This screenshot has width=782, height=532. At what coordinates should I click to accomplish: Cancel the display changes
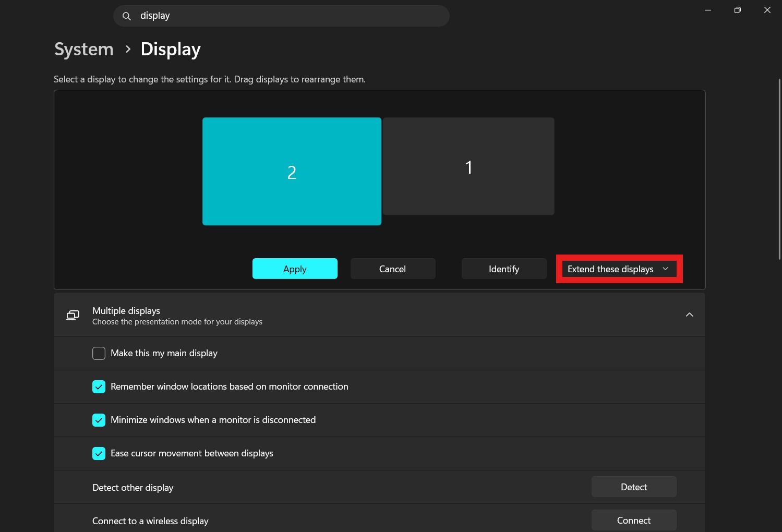point(392,269)
